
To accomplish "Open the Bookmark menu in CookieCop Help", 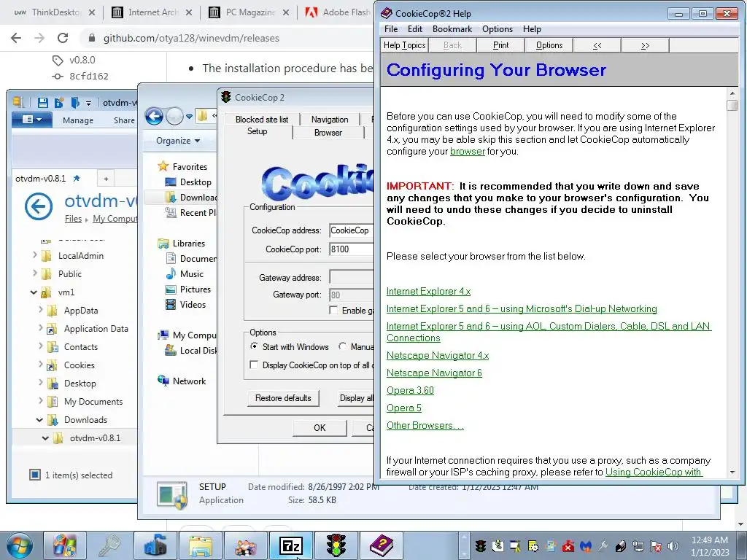I will 452,29.
